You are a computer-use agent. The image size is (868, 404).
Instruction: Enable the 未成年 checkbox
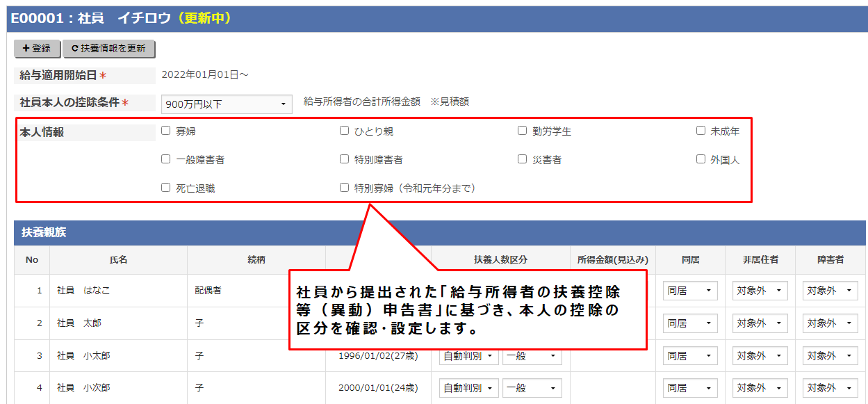[x=701, y=130]
